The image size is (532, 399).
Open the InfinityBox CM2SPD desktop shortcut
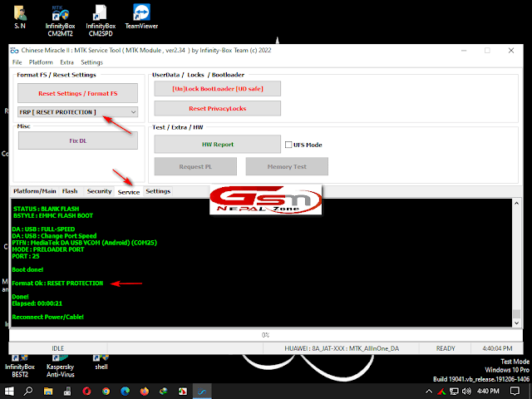coord(101,21)
